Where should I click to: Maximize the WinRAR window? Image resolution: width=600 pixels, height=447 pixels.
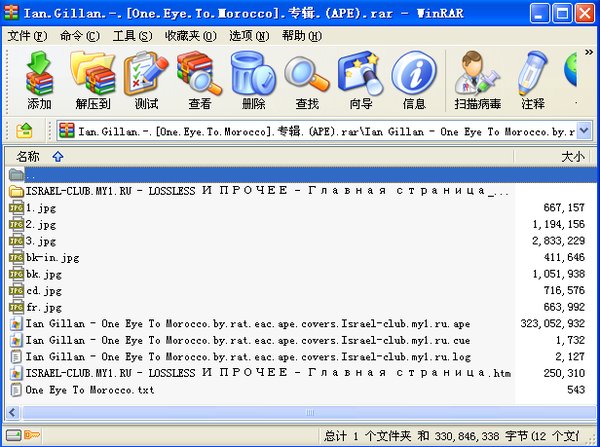point(562,14)
